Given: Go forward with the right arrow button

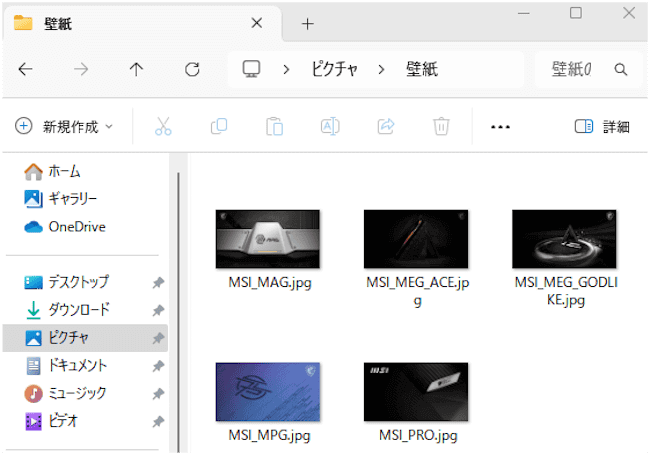Looking at the screenshot, I should [81, 69].
